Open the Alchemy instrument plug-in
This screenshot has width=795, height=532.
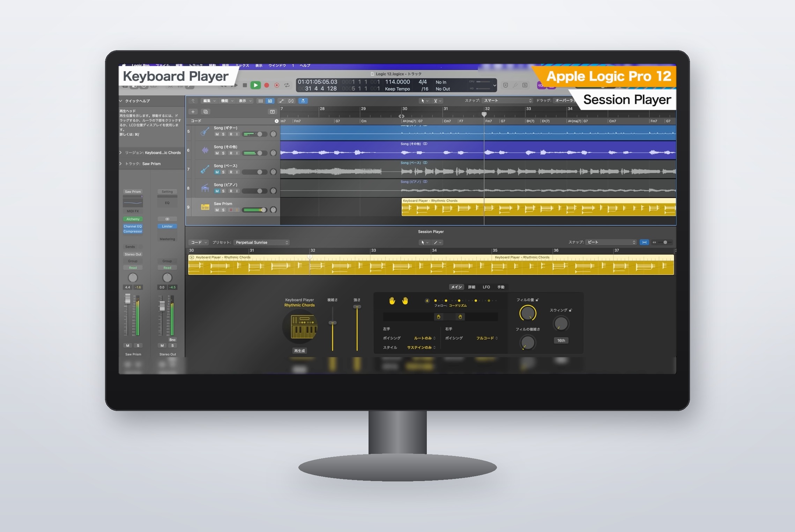[133, 219]
